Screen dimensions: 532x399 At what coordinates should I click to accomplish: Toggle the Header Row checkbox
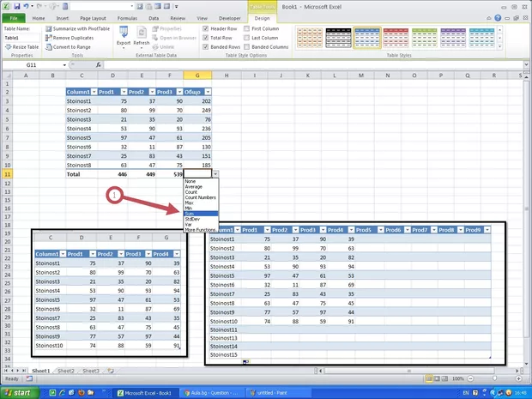tap(205, 29)
